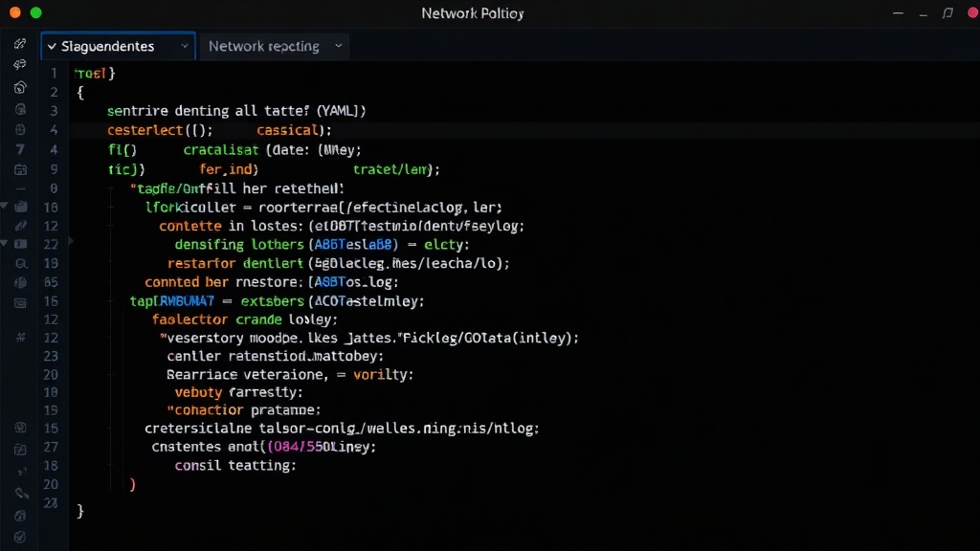The width and height of the screenshot is (980, 551).
Task: Click the 'faslecttor crande losley' line
Action: 244,320
